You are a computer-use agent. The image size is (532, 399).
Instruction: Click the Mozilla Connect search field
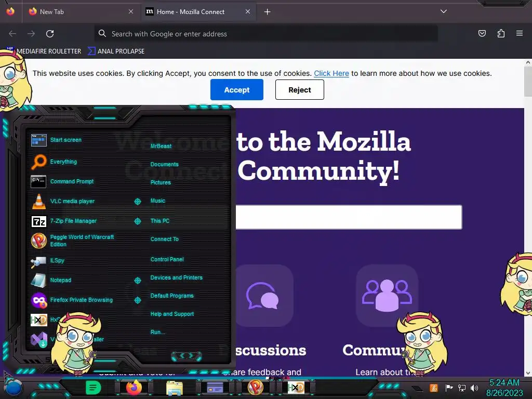pos(349,217)
